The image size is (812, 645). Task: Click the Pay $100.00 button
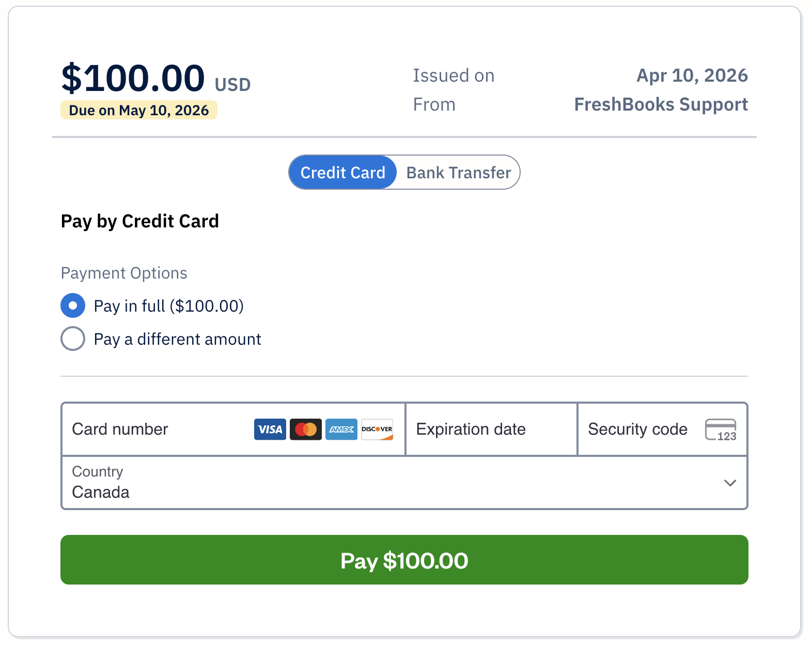(x=404, y=560)
